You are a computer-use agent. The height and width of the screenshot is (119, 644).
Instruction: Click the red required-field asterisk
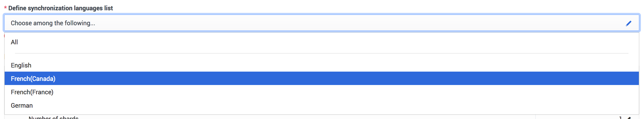click(x=5, y=8)
